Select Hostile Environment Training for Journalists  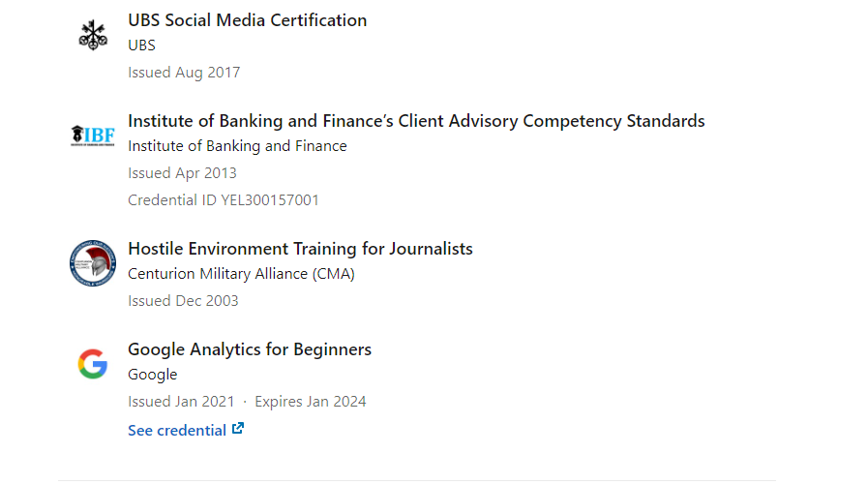point(300,249)
